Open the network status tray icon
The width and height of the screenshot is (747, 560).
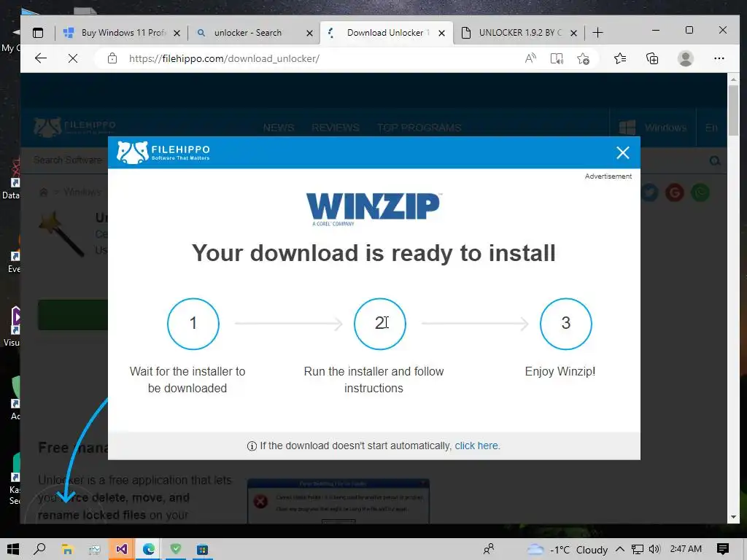[x=638, y=550]
